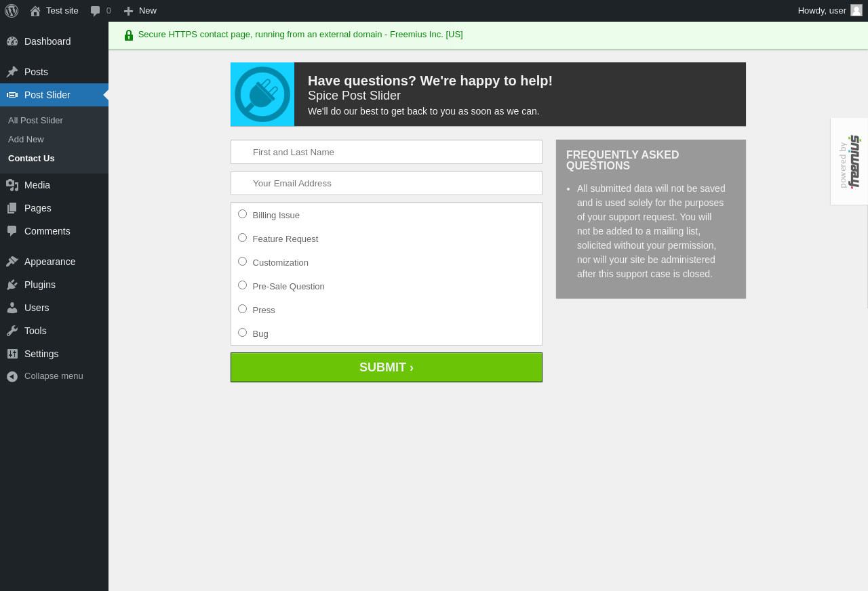
Task: Open Plugins menu item
Action: click(54, 285)
